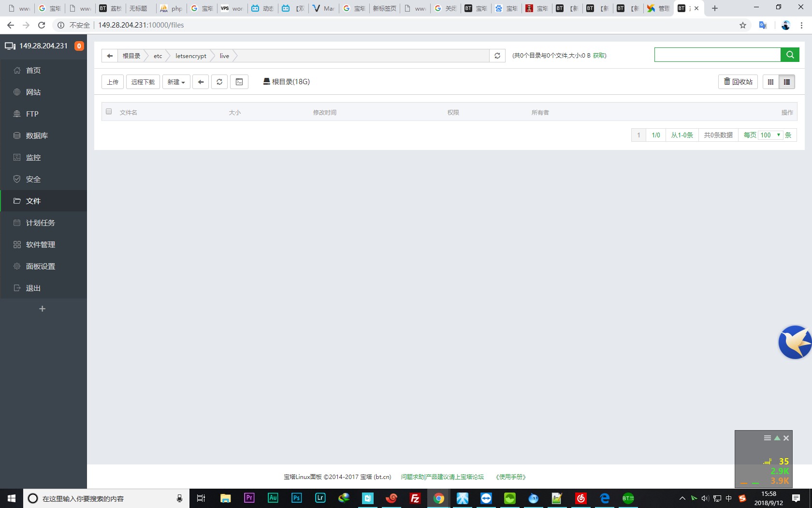
Task: Open File Explorer from the taskbar
Action: point(226,498)
